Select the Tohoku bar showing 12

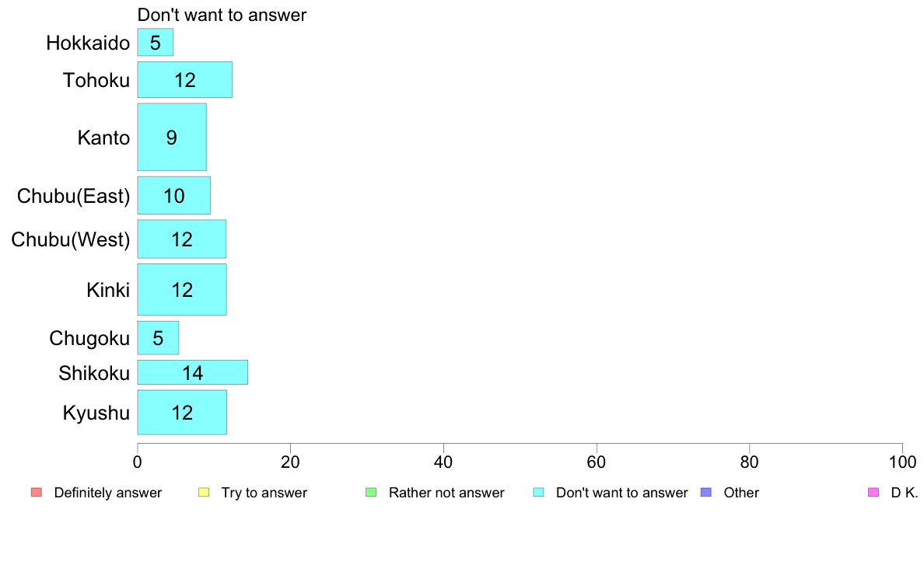click(184, 79)
